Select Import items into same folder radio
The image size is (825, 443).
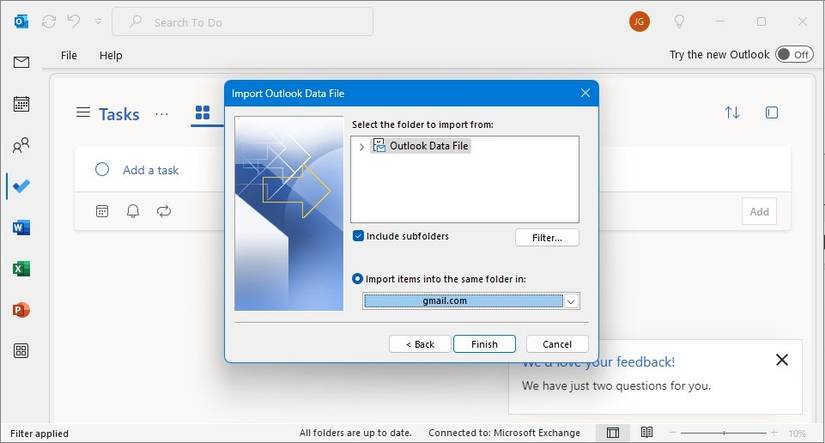pyautogui.click(x=358, y=278)
